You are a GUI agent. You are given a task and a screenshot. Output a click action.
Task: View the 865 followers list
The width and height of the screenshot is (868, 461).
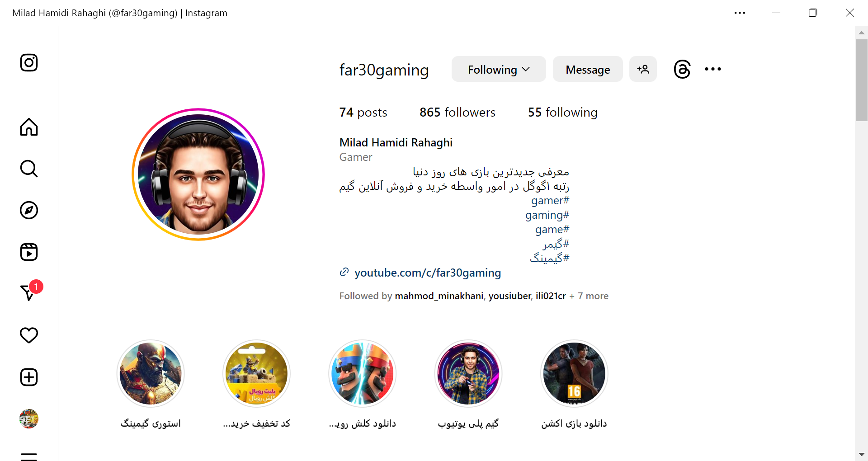click(x=458, y=112)
